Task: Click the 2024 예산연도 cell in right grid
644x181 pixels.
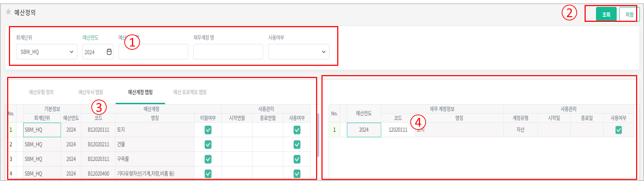Action: tap(364, 130)
